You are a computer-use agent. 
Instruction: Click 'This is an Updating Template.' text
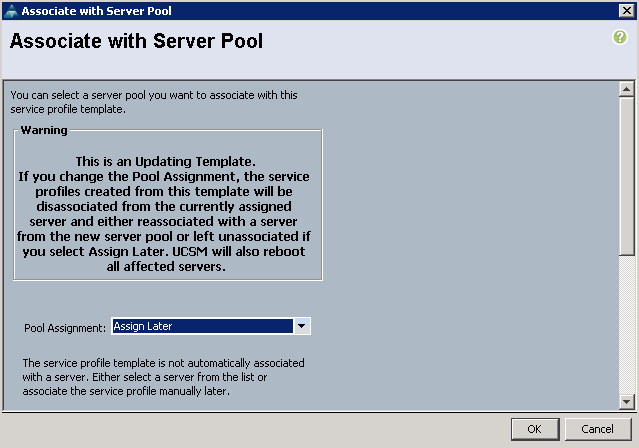click(x=165, y=161)
